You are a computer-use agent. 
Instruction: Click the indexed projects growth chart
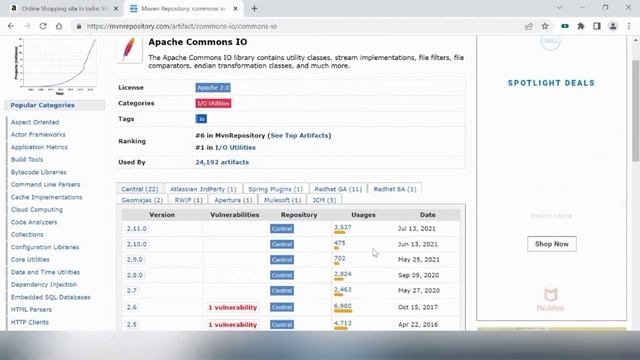(56, 66)
